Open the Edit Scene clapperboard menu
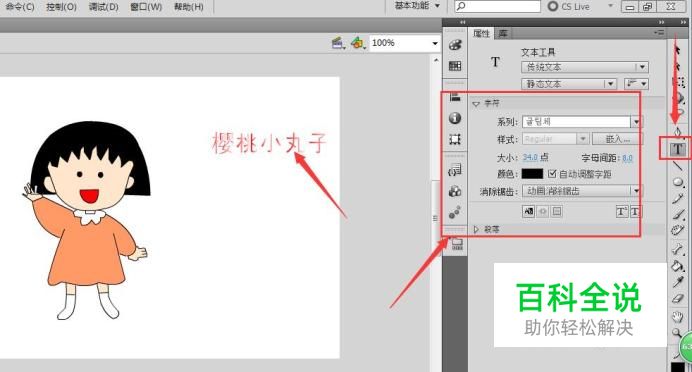 pyautogui.click(x=338, y=43)
